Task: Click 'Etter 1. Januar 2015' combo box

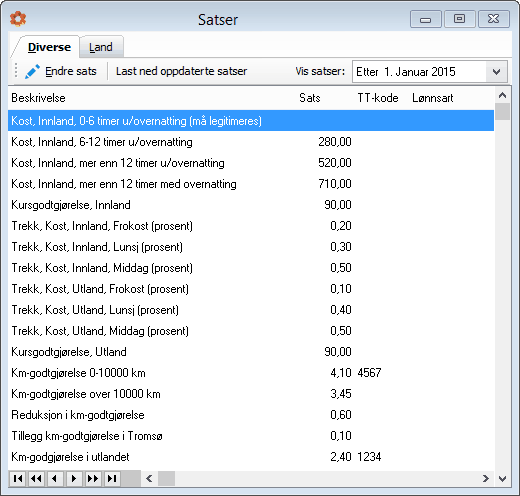Action: pos(430,72)
